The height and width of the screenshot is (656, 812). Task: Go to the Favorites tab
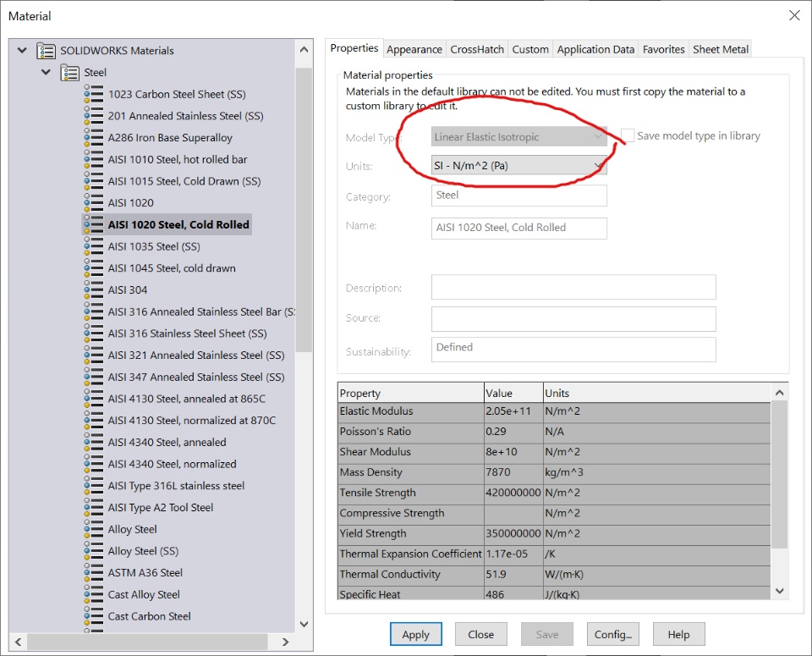coord(663,49)
